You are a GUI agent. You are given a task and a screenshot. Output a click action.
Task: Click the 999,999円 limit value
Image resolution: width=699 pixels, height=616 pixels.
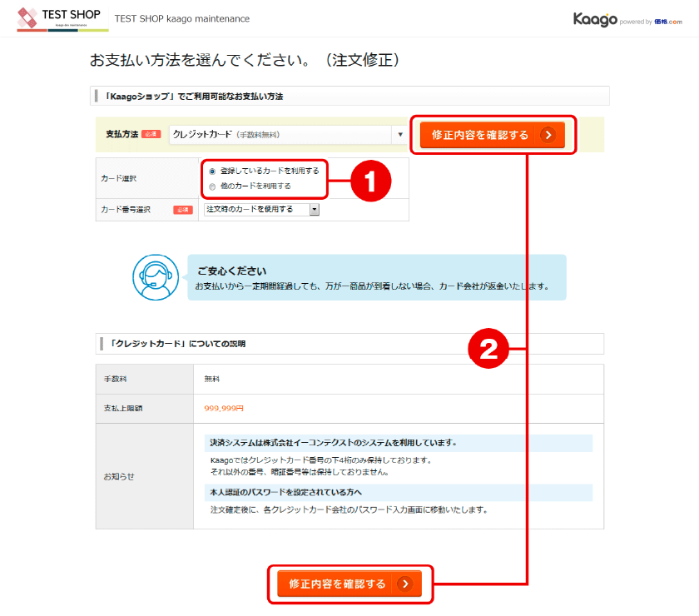point(224,408)
